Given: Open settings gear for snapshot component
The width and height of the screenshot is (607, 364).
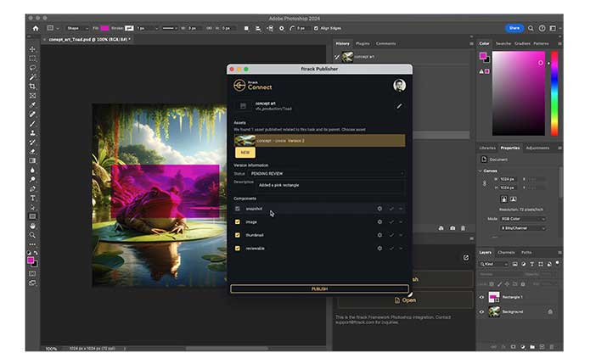Looking at the screenshot, I should (x=379, y=209).
